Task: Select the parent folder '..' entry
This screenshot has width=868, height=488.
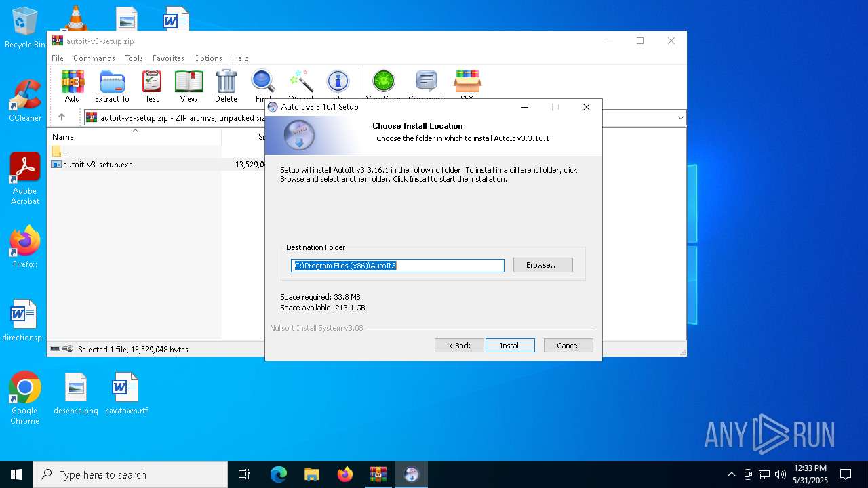Action: pos(60,151)
